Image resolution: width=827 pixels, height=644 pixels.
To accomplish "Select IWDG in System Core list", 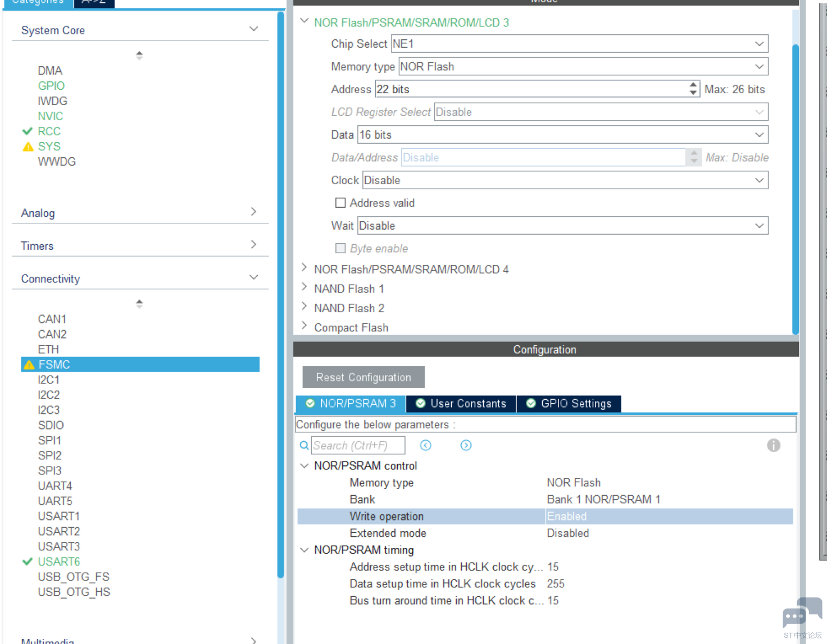I will pos(53,101).
